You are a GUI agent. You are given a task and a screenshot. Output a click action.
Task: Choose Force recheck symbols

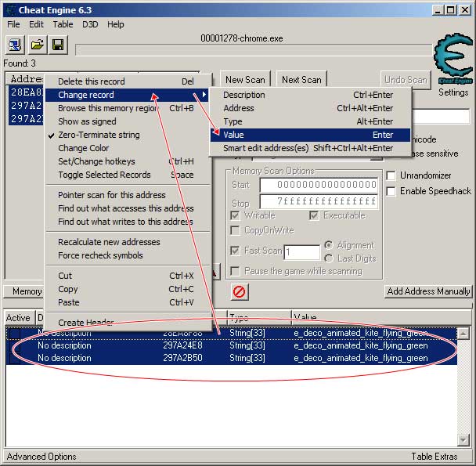tap(128, 255)
